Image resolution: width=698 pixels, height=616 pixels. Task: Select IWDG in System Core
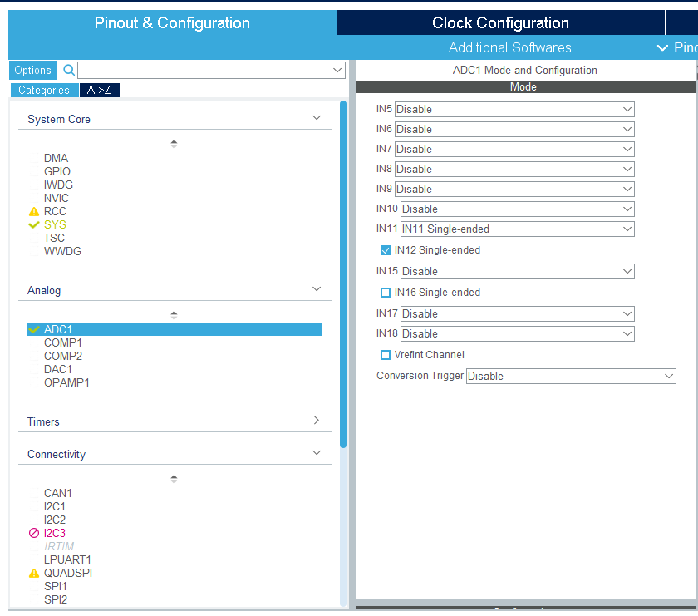pyautogui.click(x=58, y=185)
